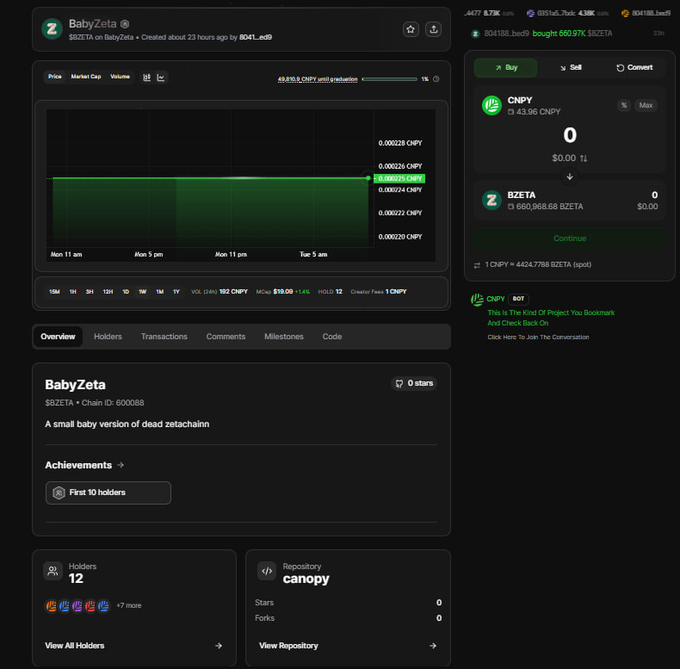Select the Sell tab in the trade panel
The width and height of the screenshot is (680, 669).
pyautogui.click(x=570, y=68)
